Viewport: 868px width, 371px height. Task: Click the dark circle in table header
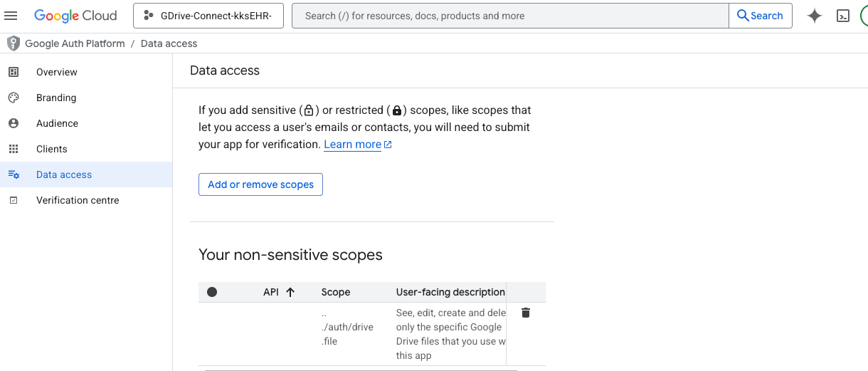[212, 292]
